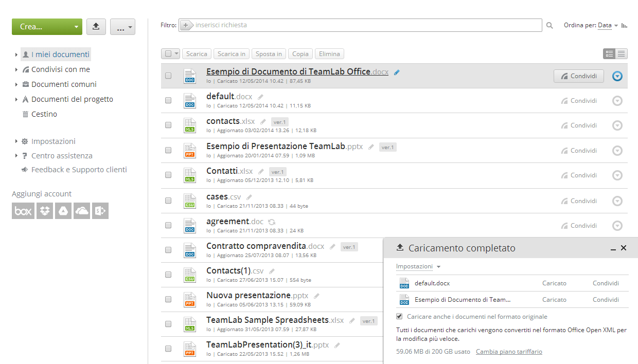Select checkbox for Contratto compravendita.docx
638x364 pixels.
(x=168, y=250)
